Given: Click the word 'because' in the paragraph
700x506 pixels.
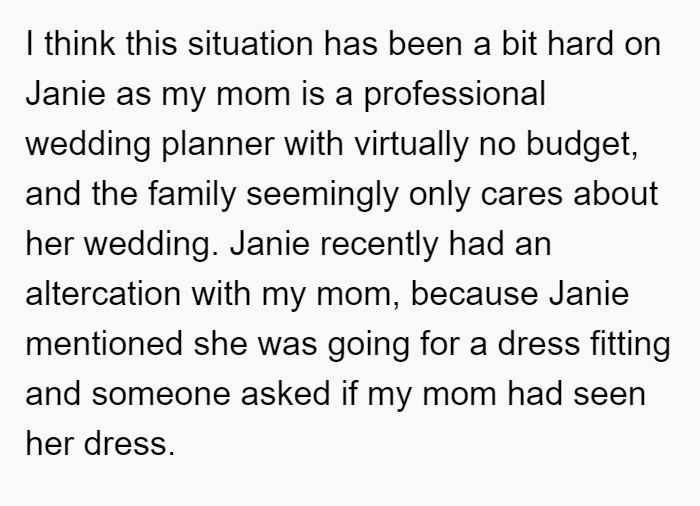Looking at the screenshot, I should pos(474,294).
